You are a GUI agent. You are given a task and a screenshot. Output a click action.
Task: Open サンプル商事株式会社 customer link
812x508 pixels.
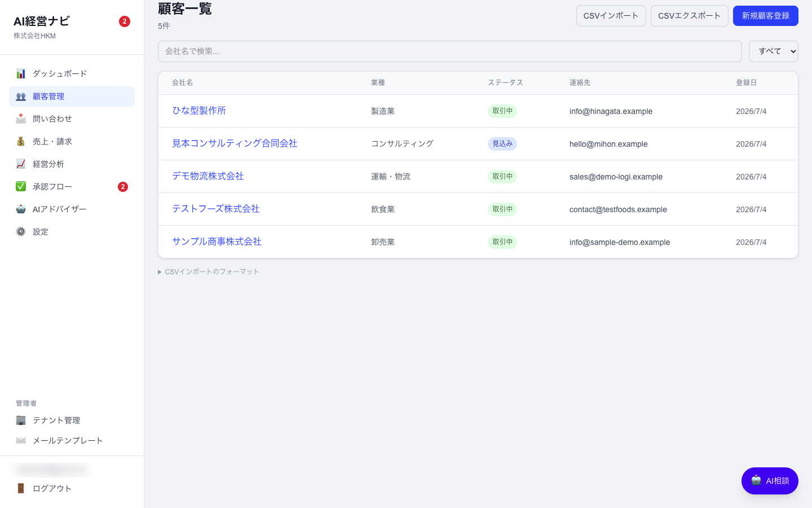[217, 242]
